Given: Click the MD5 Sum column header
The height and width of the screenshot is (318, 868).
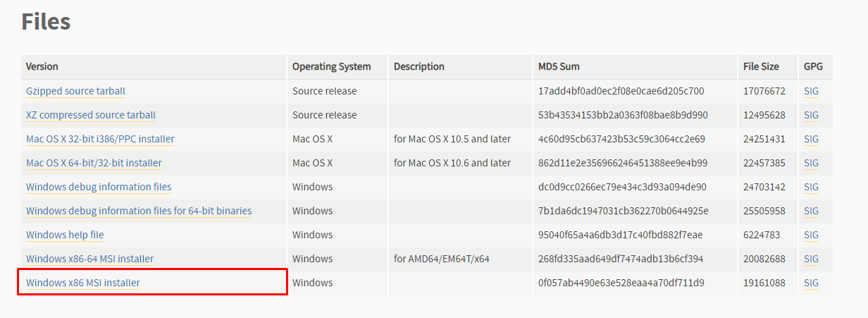Looking at the screenshot, I should pos(559,66).
